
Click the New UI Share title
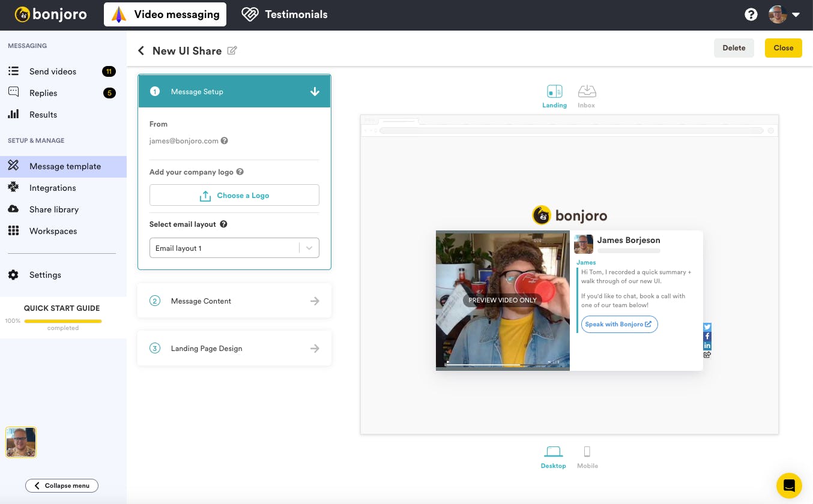187,51
